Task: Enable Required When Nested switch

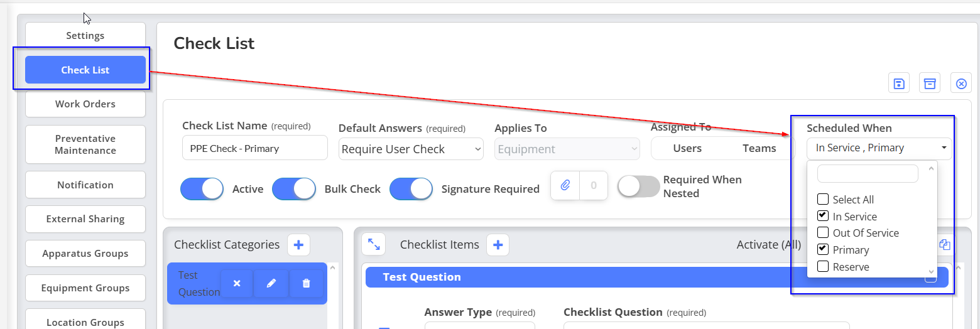Action: coord(639,186)
